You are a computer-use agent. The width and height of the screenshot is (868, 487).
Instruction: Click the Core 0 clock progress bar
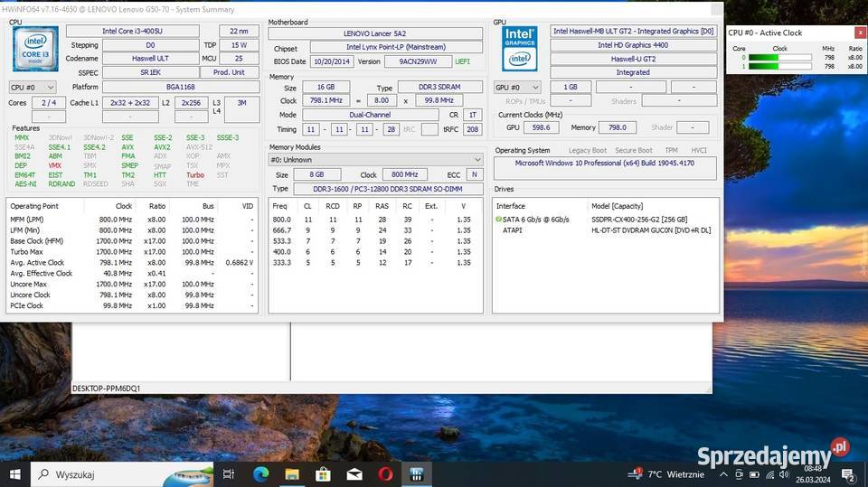pos(780,57)
